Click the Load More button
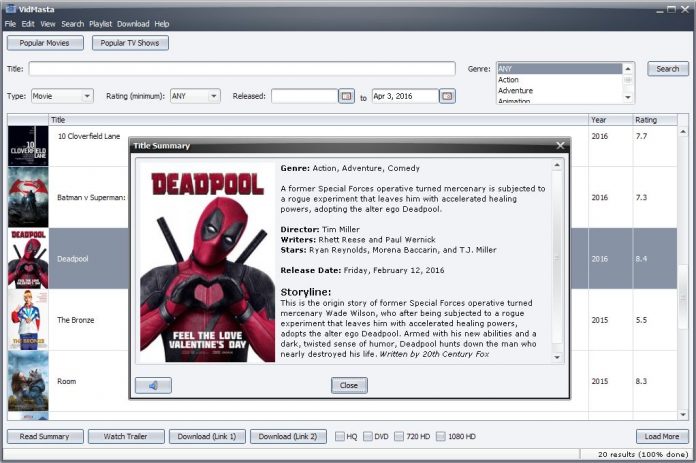 [662, 436]
